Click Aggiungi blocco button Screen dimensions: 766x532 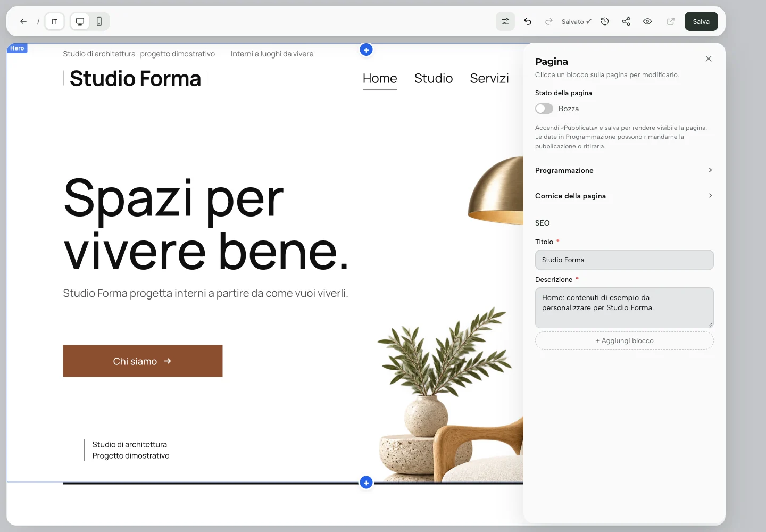coord(624,340)
